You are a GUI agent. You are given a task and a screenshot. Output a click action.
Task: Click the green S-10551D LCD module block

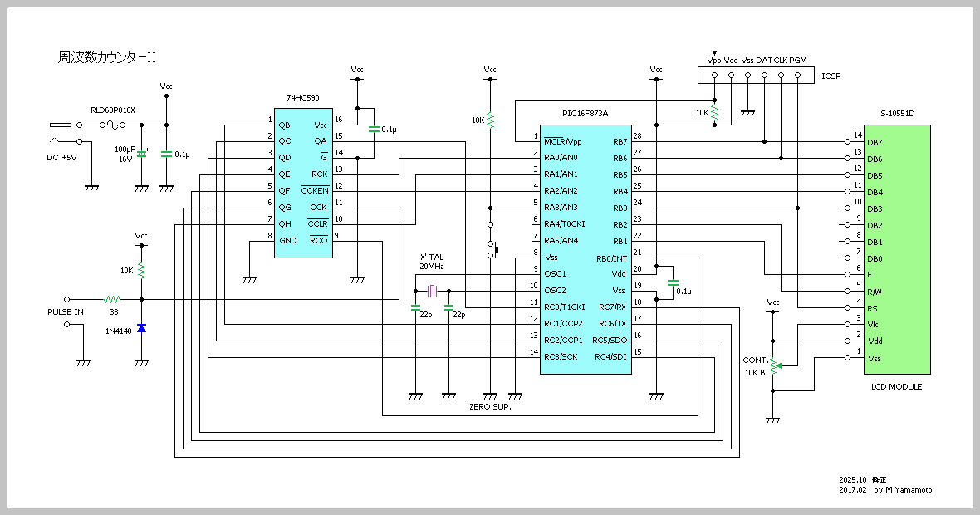tap(897, 249)
